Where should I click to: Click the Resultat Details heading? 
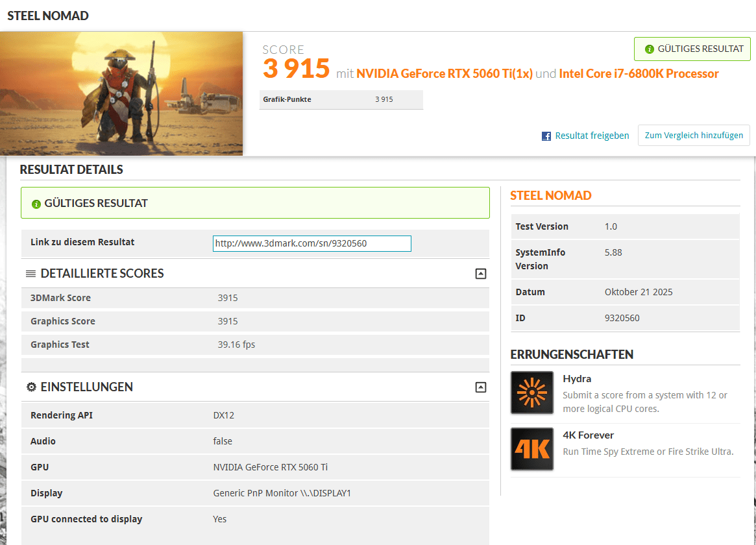[x=71, y=169]
